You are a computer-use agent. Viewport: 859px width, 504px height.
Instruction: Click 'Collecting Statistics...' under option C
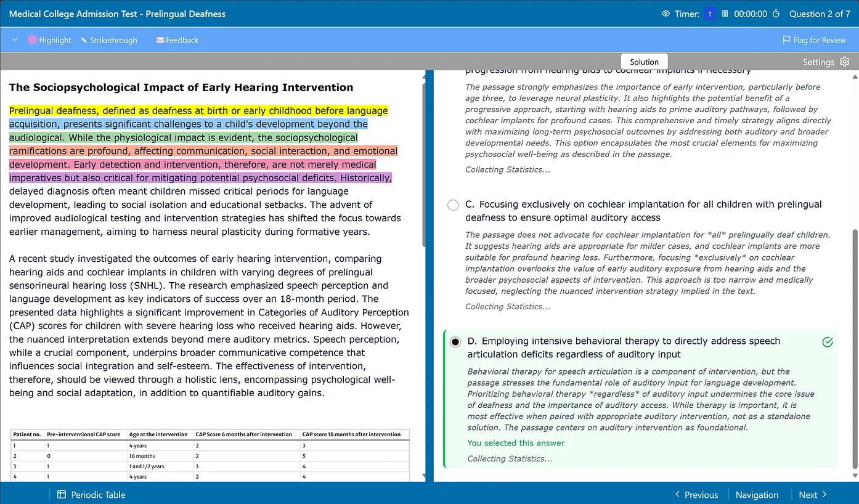pos(508,306)
